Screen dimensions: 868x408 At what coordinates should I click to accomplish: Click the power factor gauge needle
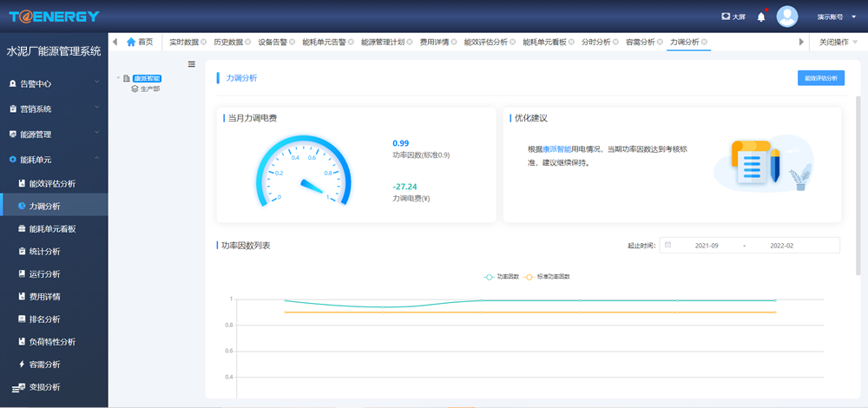(312, 186)
